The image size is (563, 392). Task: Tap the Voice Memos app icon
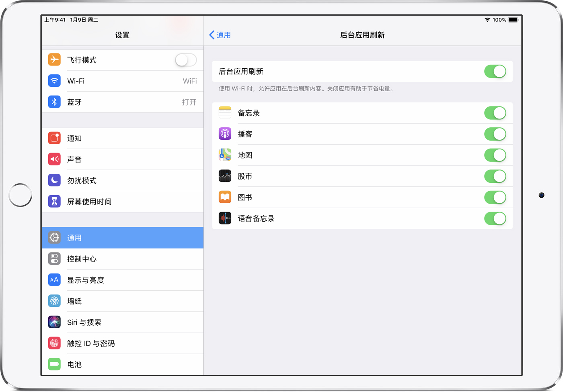tap(225, 218)
